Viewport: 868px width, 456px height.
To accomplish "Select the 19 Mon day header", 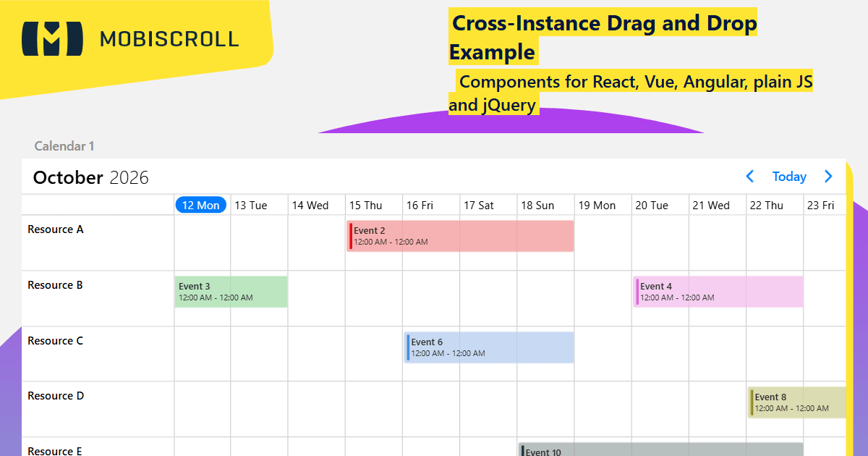I will pos(597,206).
